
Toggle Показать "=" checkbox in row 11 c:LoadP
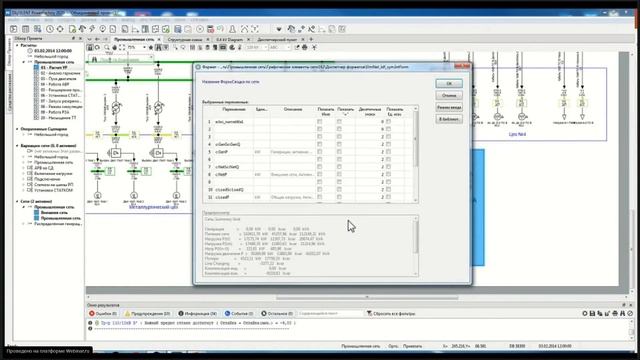(339, 197)
